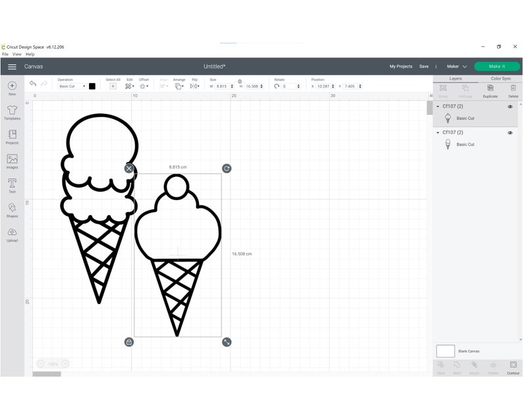This screenshot has height=420, width=523.
Task: Switch to the Layers tab
Action: pos(455,78)
